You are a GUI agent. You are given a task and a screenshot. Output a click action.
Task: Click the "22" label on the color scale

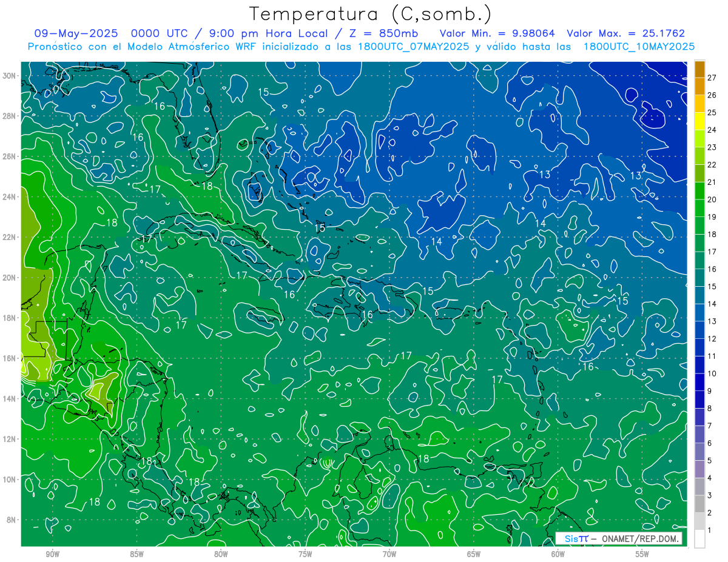[x=712, y=164]
